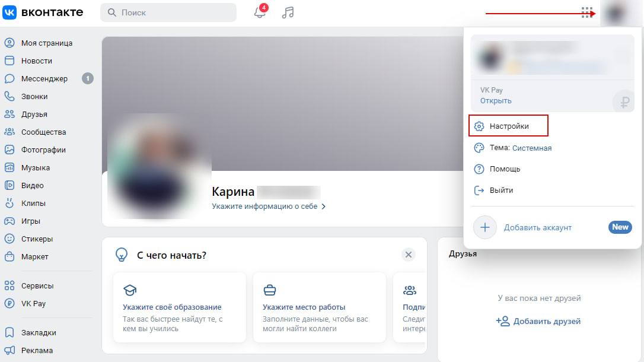644x362 pixels.
Task: Click the Настройки gear icon
Action: click(479, 126)
